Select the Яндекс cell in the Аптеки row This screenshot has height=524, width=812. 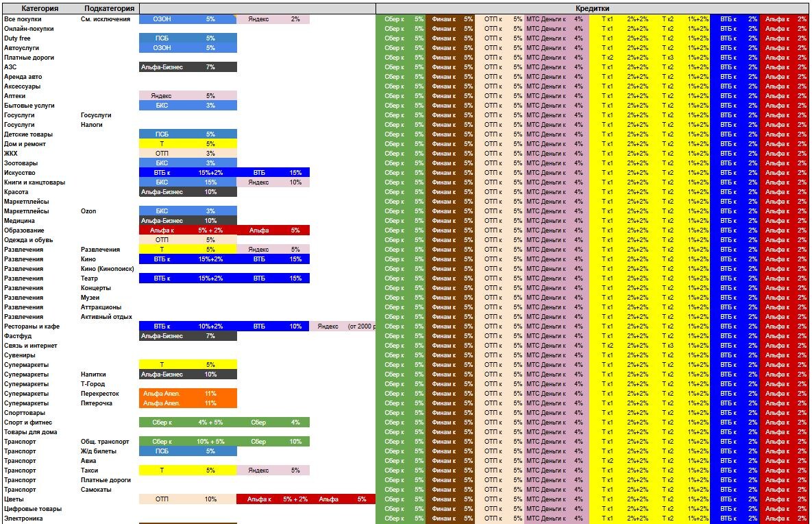pos(162,96)
